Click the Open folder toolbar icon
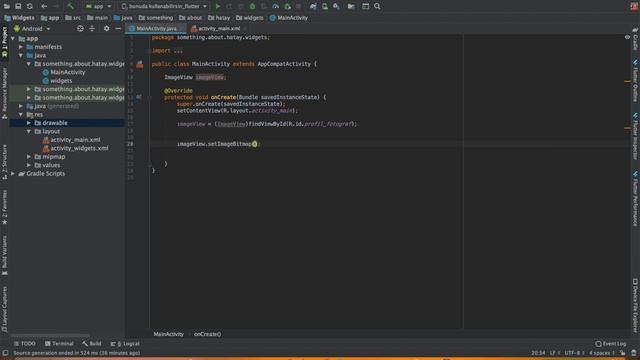 click(x=7, y=6)
